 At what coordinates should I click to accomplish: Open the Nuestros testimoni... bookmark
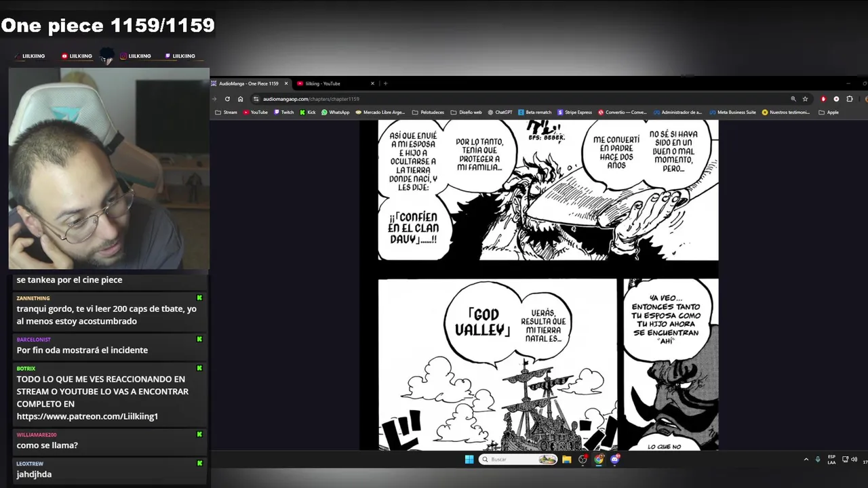(x=786, y=113)
